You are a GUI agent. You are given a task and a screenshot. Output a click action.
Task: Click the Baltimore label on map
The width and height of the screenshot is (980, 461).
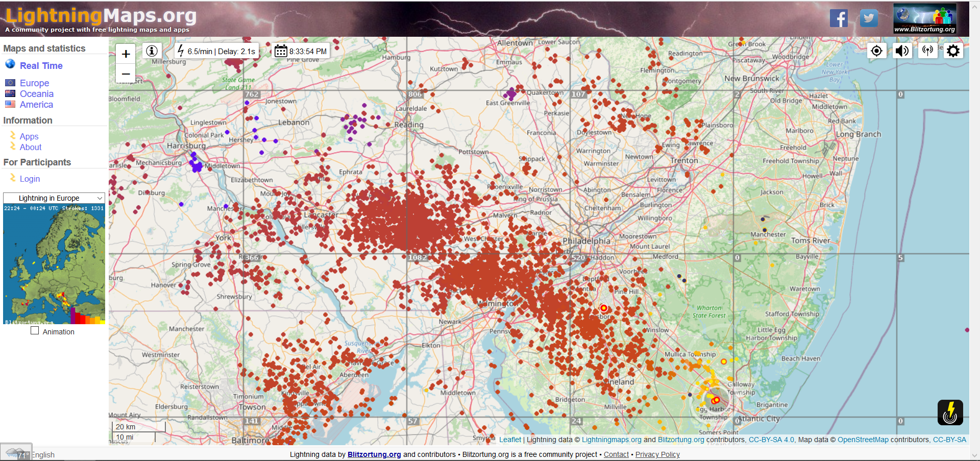[x=250, y=440]
